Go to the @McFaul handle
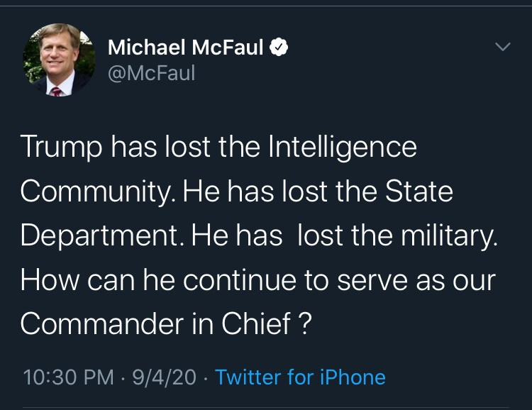Viewport: 532px width, 410px height. point(152,72)
